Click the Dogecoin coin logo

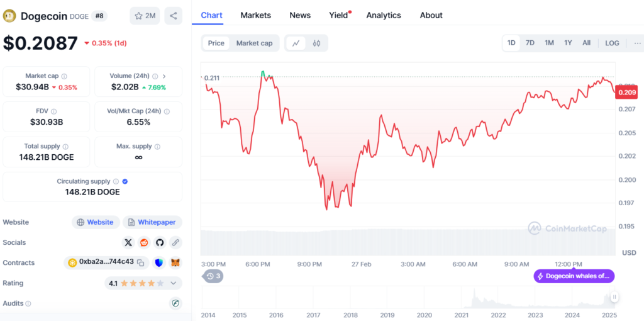[9, 16]
